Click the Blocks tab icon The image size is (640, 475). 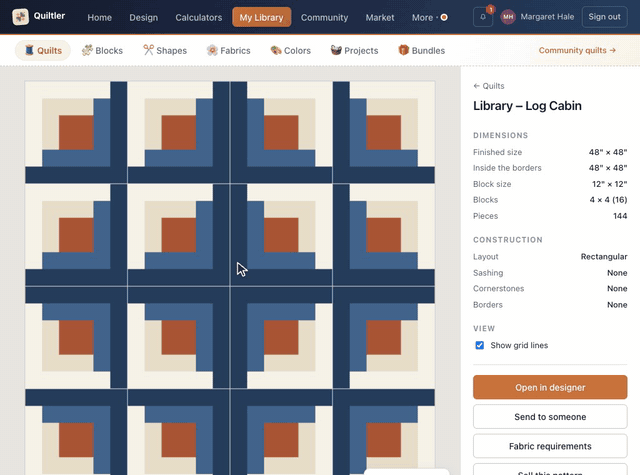click(x=87, y=50)
